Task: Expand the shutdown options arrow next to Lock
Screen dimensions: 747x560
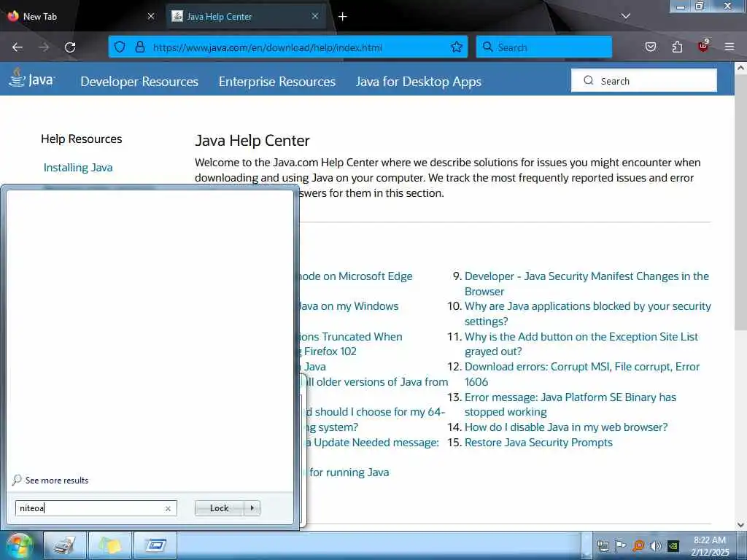Action: [x=252, y=508]
